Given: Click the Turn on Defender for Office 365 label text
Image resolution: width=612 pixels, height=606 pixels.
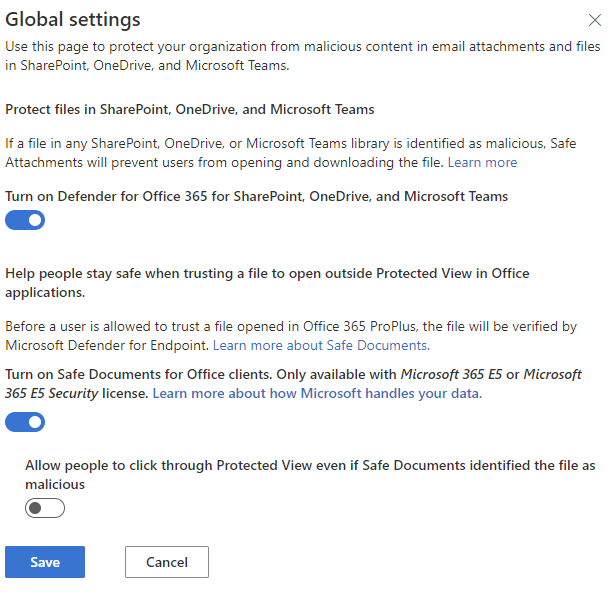Looking at the screenshot, I should [x=256, y=197].
